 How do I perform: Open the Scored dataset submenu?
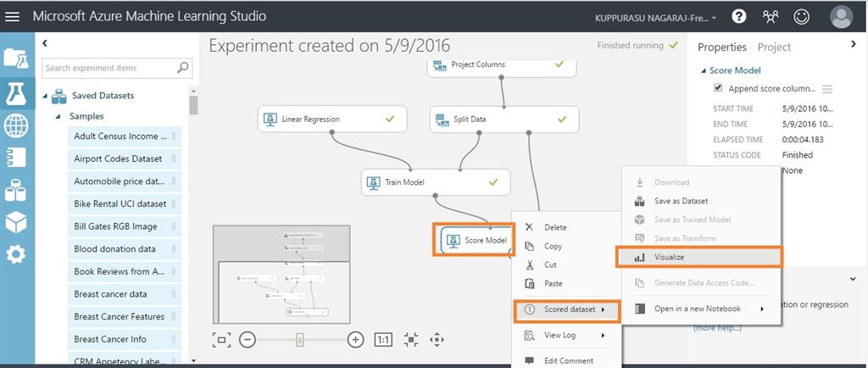coord(567,309)
